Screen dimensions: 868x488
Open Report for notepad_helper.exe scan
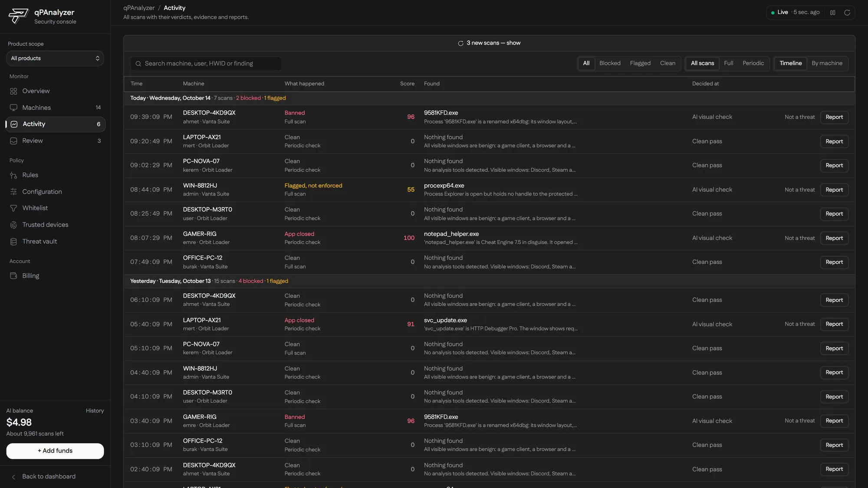[834, 238]
